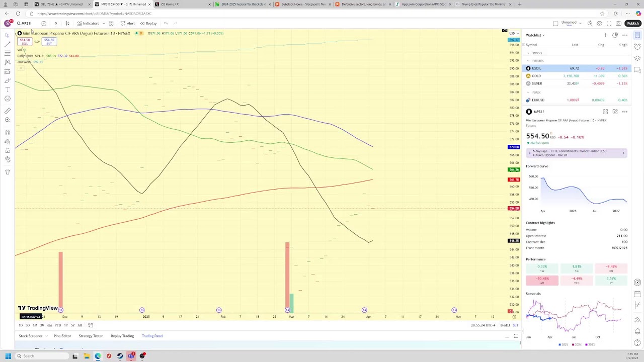Click the trash remove objects icon

7,172
